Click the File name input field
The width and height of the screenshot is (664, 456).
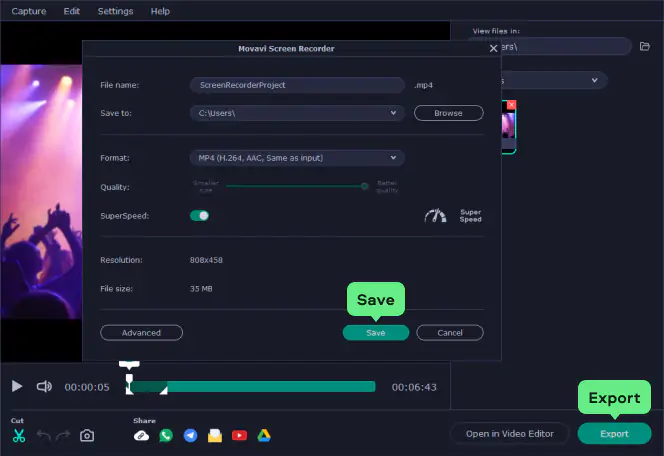pos(297,85)
